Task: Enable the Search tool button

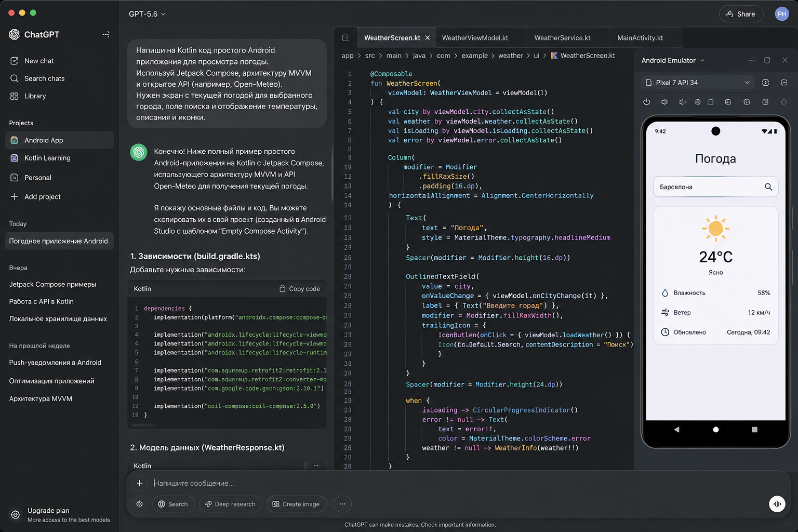Action: pos(174,504)
